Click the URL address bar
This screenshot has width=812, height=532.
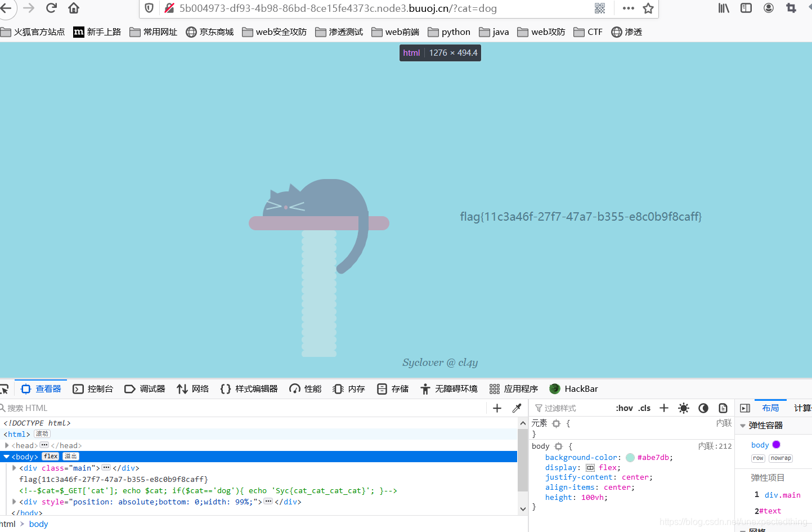pos(384,8)
